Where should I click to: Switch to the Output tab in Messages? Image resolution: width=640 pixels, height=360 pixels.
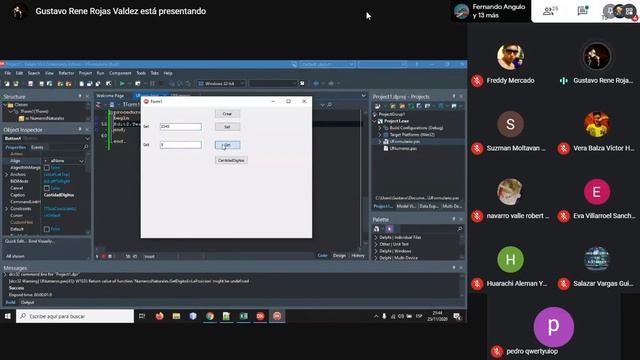pos(27,302)
